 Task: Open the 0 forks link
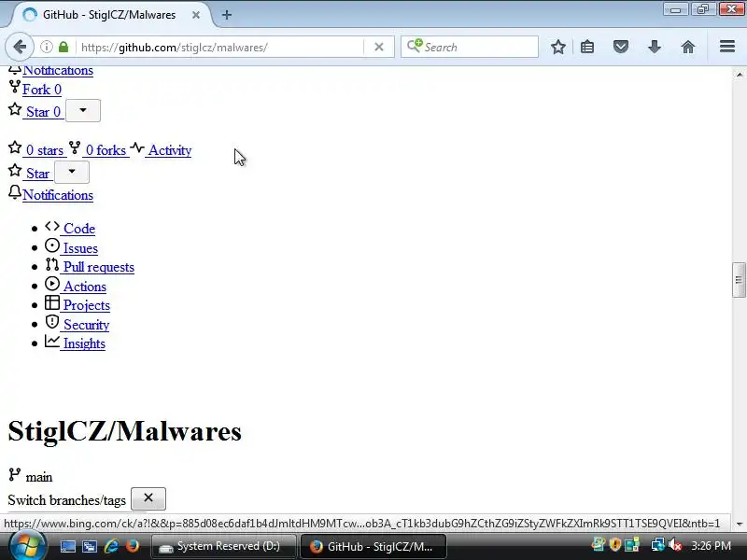[106, 150]
